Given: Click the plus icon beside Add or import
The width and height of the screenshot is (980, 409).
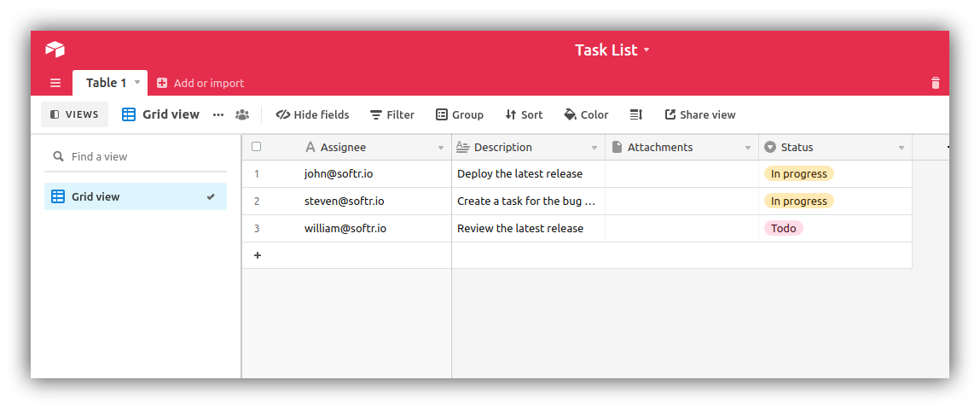Looking at the screenshot, I should [x=162, y=83].
